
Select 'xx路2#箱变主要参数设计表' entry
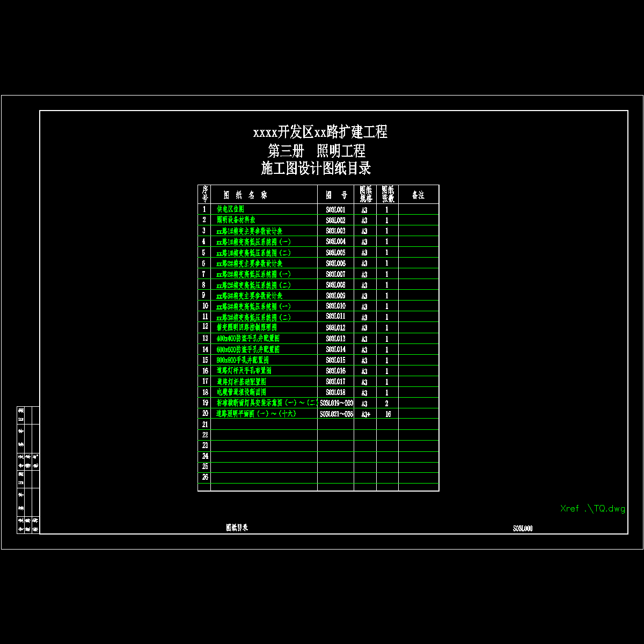250,264
